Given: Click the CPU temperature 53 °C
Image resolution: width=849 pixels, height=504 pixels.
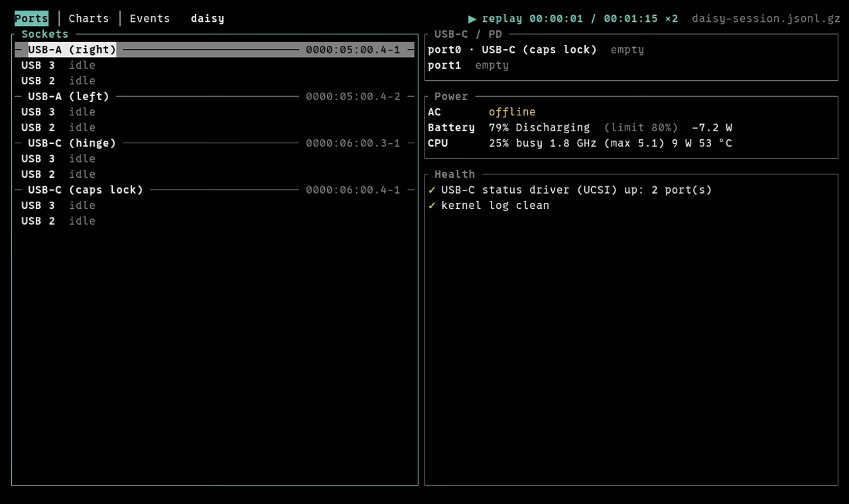Looking at the screenshot, I should click(716, 143).
